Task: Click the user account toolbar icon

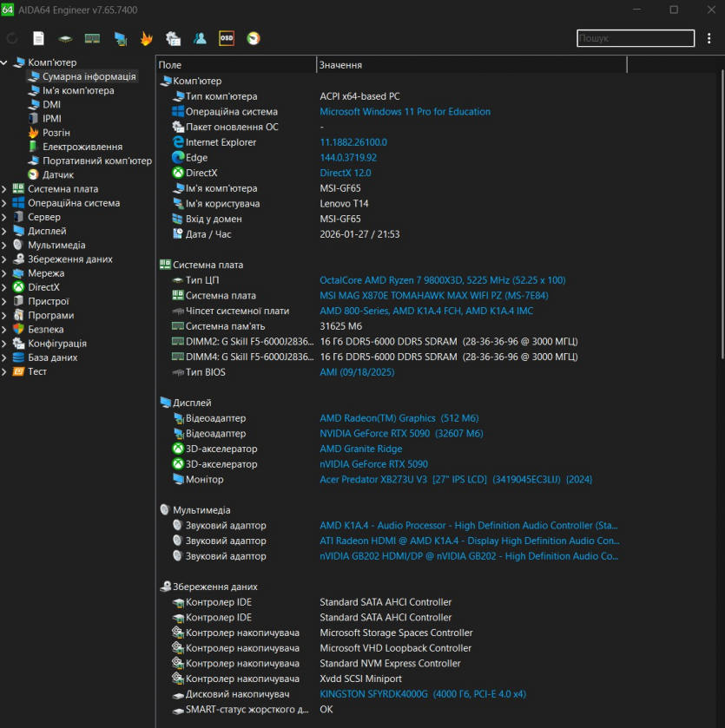Action: [200, 38]
